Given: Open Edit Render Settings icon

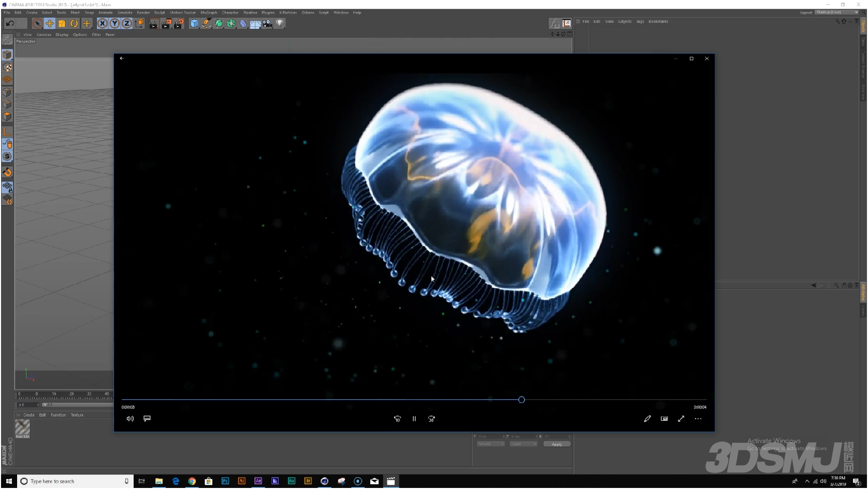Looking at the screenshot, I should click(x=179, y=23).
